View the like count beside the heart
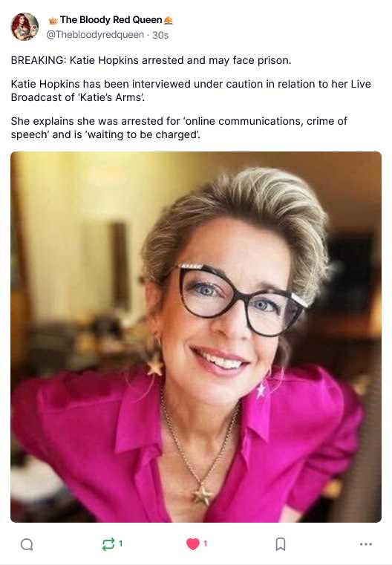392x565 pixels. 206,543
